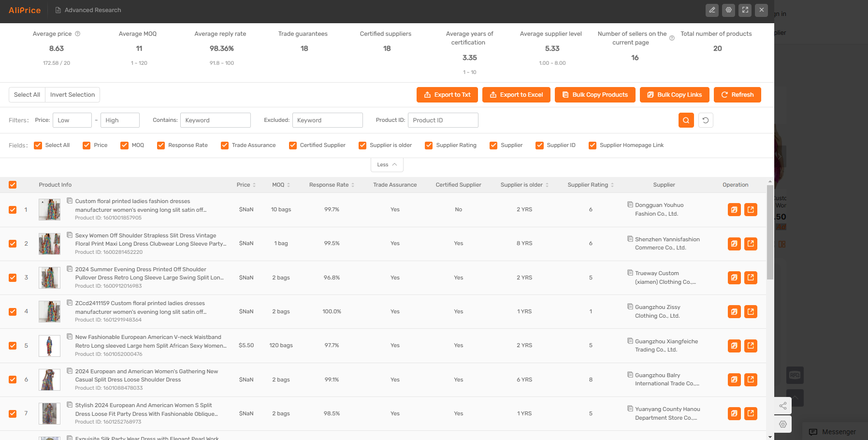Copy product in the Shenzhen Yannisfashion row
The height and width of the screenshot is (440, 868).
pos(734,244)
